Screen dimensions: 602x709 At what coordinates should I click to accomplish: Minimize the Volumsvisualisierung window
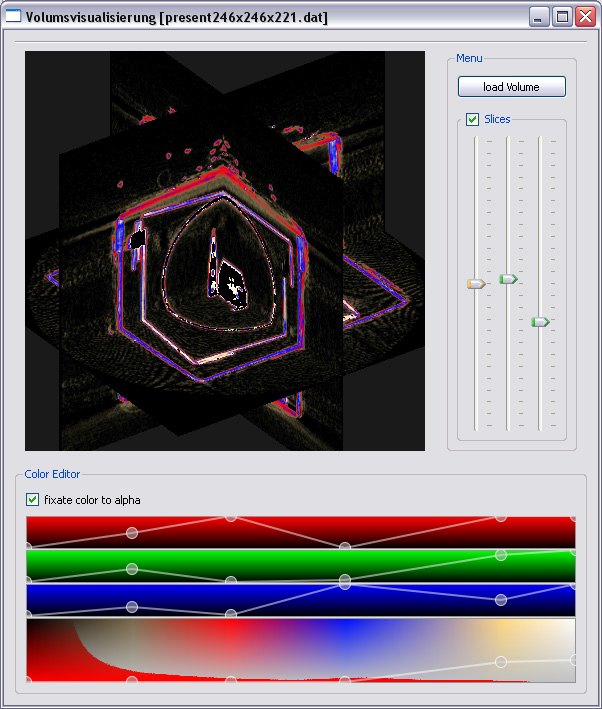click(x=538, y=17)
